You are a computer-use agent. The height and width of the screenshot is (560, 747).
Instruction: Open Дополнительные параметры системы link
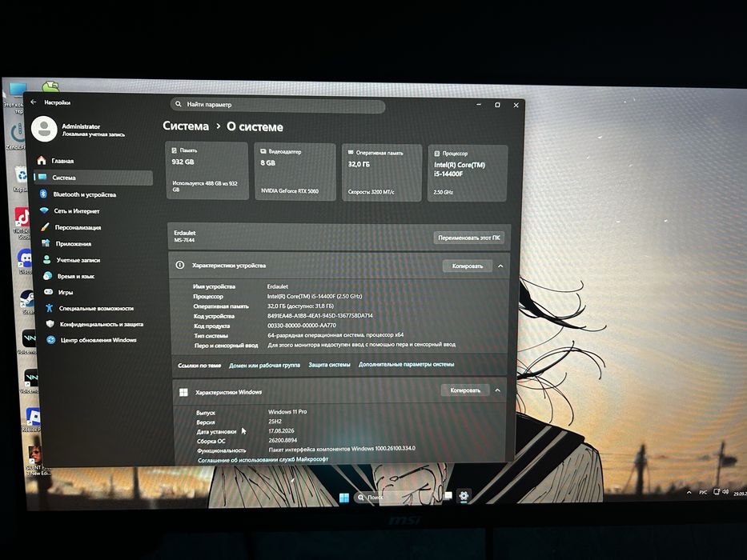coord(406,364)
